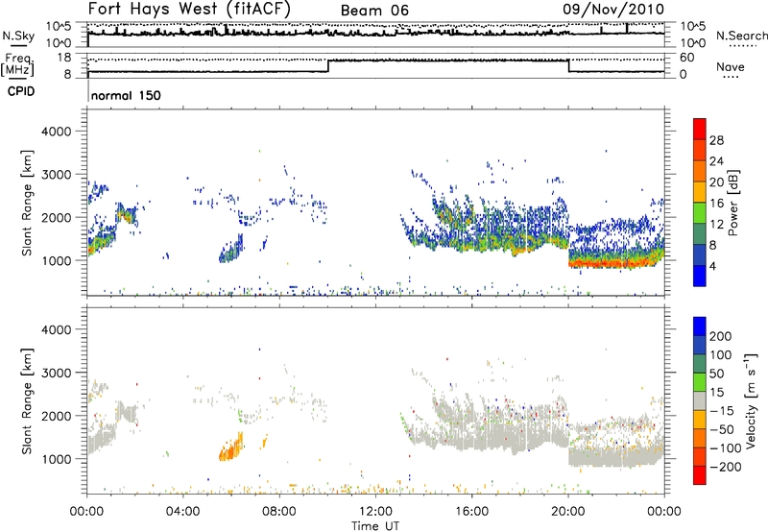Pick the red top segment of the power colorbar
Screen dimensions: 768x532
pyautogui.click(x=700, y=130)
